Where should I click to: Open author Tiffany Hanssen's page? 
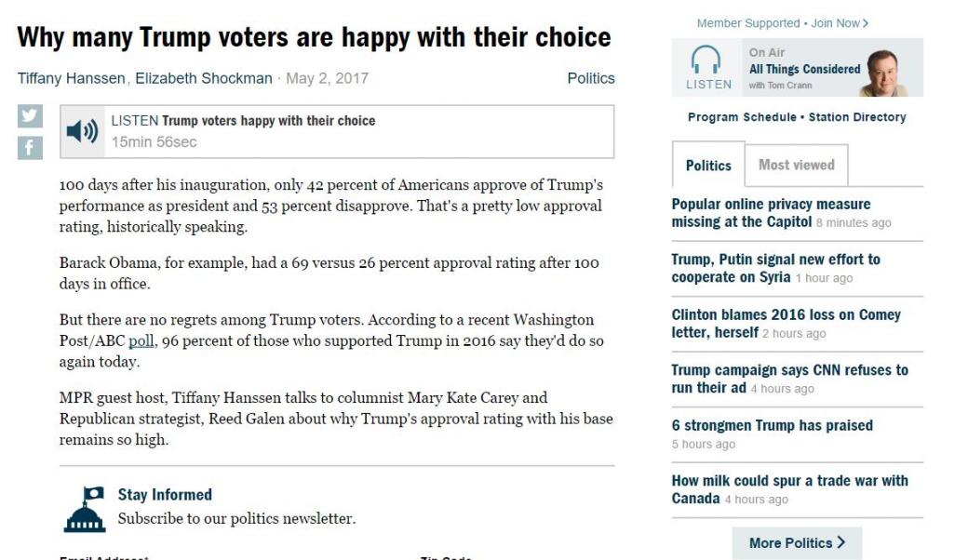point(72,78)
